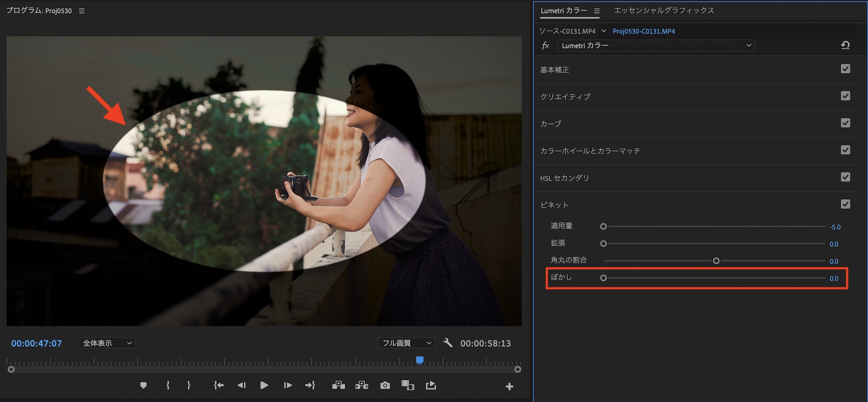Click the Mark In bracket icon
The height and width of the screenshot is (402, 868).
coord(168,385)
